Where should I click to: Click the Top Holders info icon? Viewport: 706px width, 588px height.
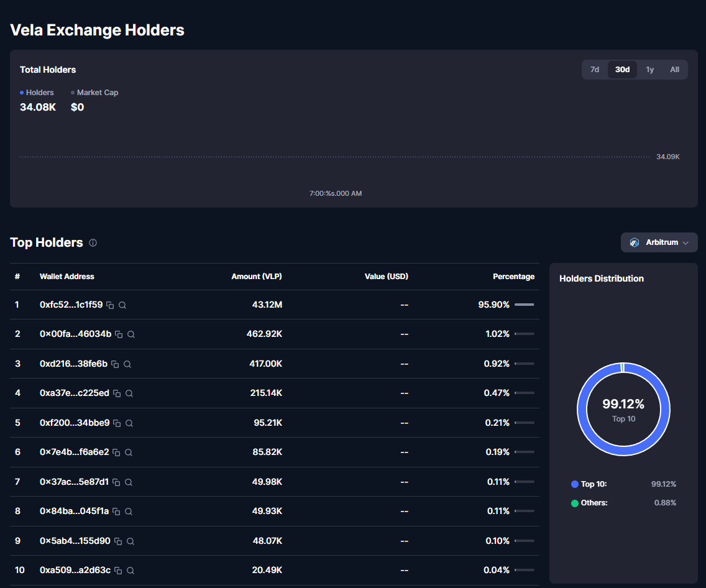click(x=93, y=243)
